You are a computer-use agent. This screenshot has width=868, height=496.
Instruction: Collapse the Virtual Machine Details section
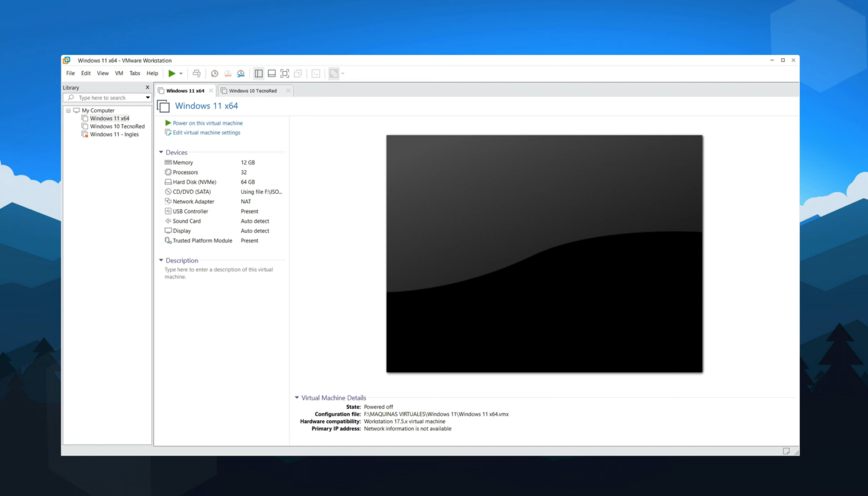pyautogui.click(x=297, y=398)
